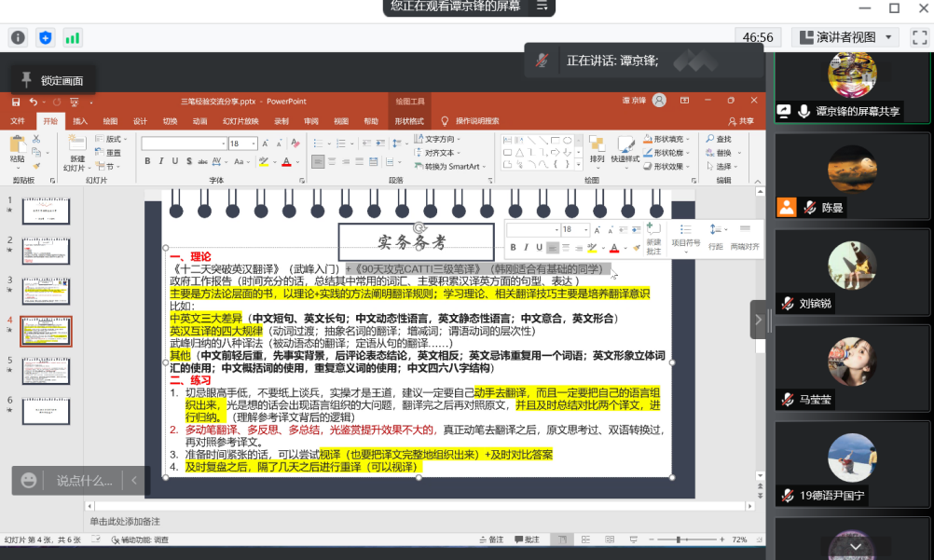
Task: Click the ribbon numbered list icon
Action: [341, 143]
